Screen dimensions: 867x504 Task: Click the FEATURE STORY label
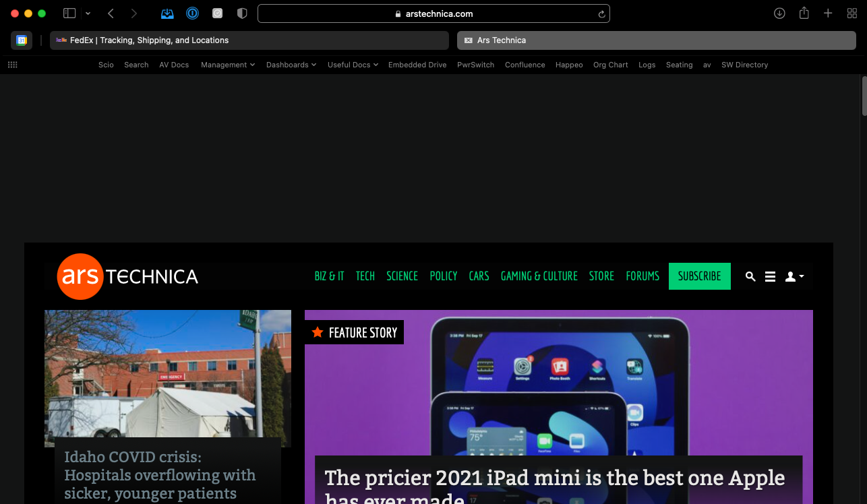[x=354, y=332]
